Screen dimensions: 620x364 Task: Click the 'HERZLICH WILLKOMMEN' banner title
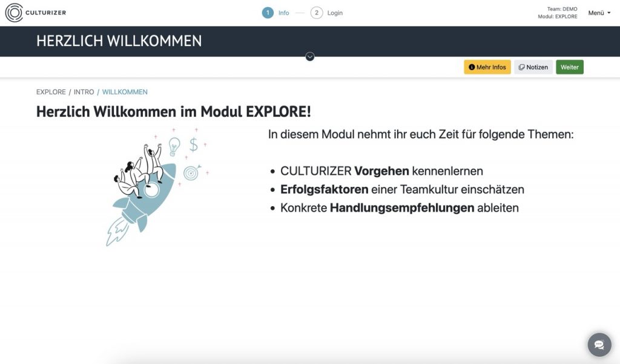point(119,41)
